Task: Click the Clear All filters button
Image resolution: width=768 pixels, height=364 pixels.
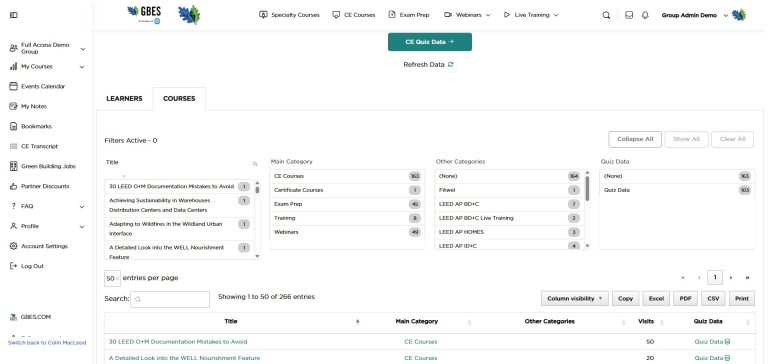Action: (732, 139)
